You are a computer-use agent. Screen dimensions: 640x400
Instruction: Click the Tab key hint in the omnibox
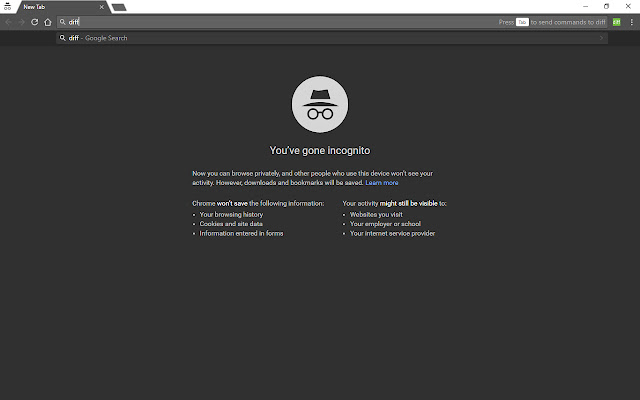point(522,22)
